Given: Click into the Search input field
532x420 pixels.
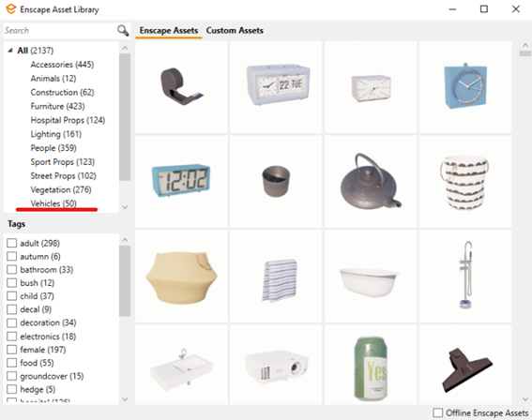Looking at the screenshot, I should (60, 31).
